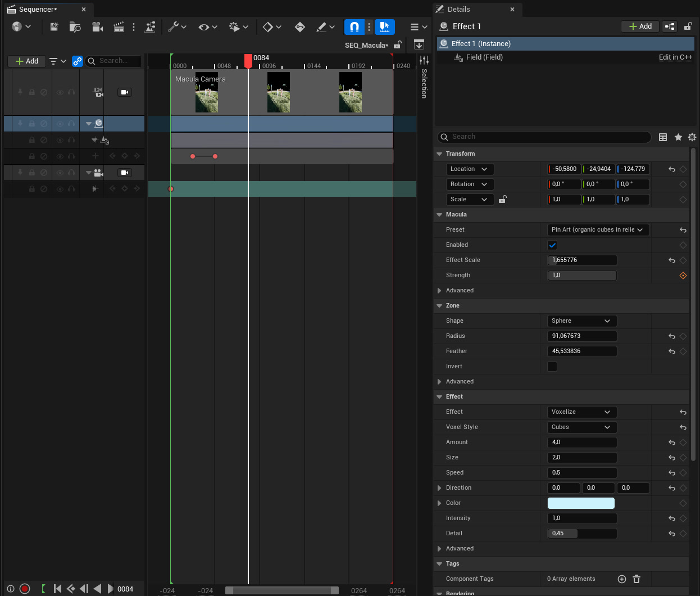This screenshot has width=700, height=596.
Task: Toggle camera lock on Camera Cuts track
Action: pyautogui.click(x=125, y=92)
